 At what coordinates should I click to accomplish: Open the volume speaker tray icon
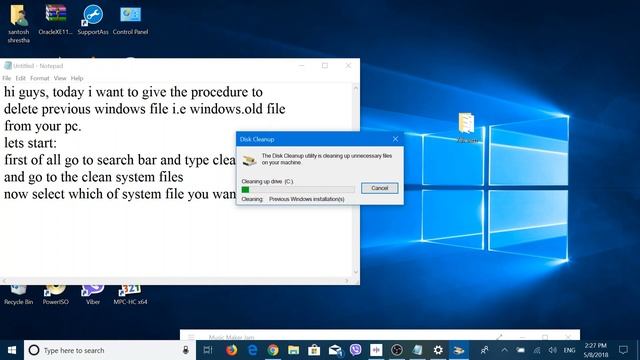[x=553, y=350]
